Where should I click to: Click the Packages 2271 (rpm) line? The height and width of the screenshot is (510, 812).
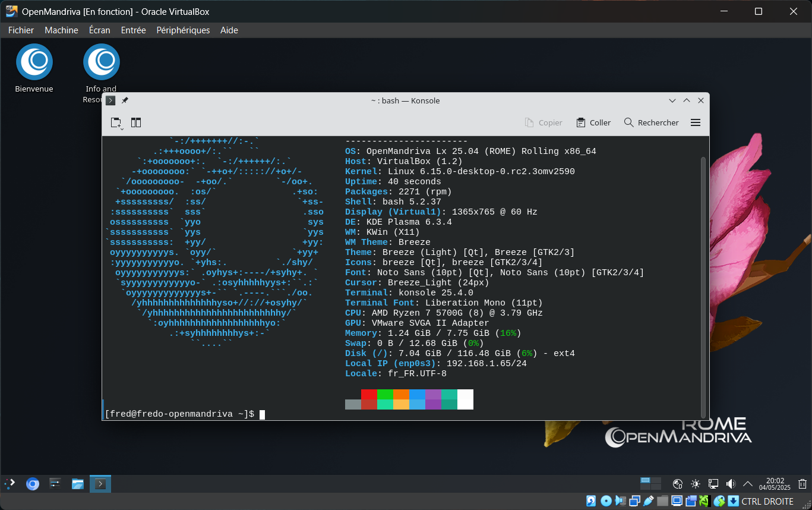(399, 192)
